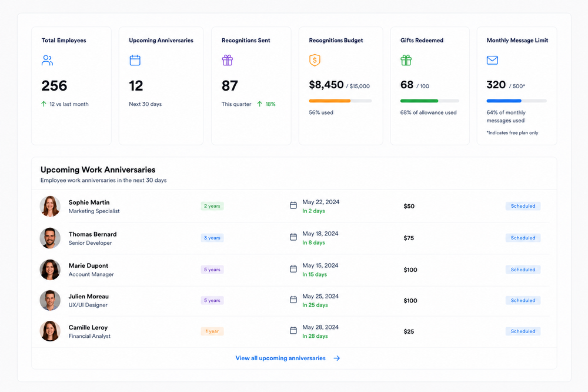
Task: Click the calendar icon in Upcoming Anniversaries card
Action: point(135,61)
